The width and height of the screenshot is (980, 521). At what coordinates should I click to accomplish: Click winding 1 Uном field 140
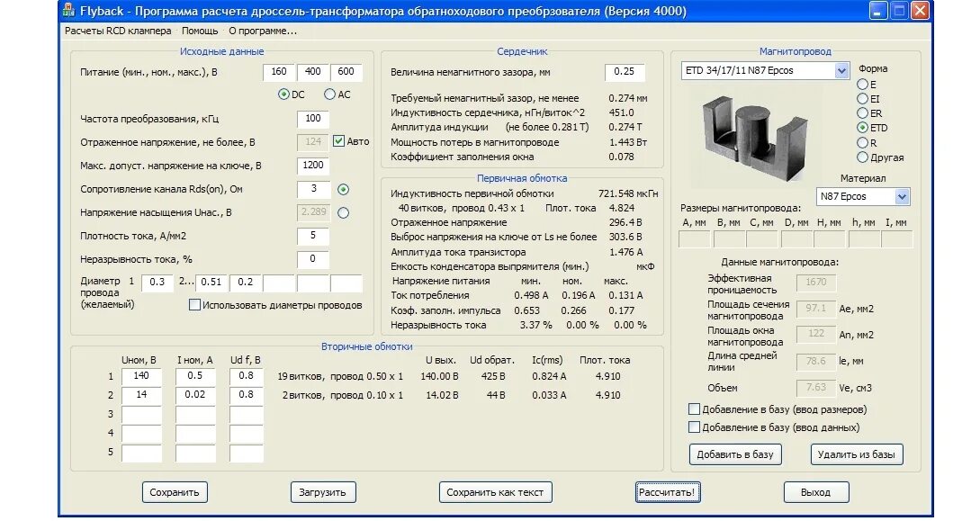coord(141,376)
